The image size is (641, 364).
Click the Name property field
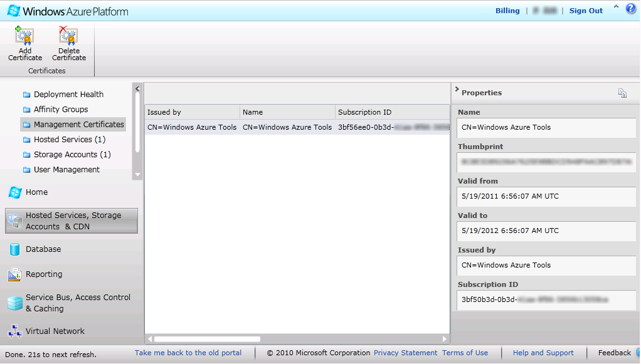[x=546, y=127]
